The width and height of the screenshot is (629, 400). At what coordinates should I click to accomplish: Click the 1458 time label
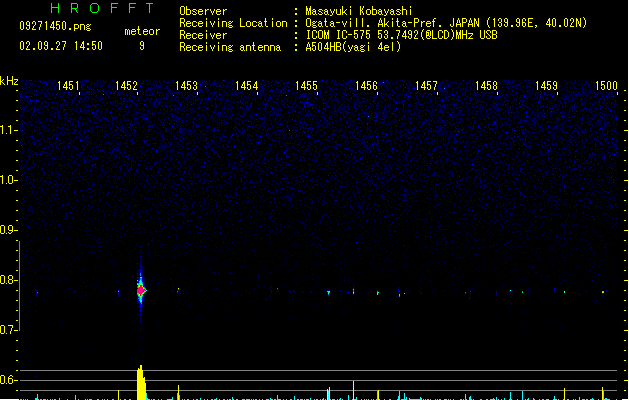click(x=486, y=87)
